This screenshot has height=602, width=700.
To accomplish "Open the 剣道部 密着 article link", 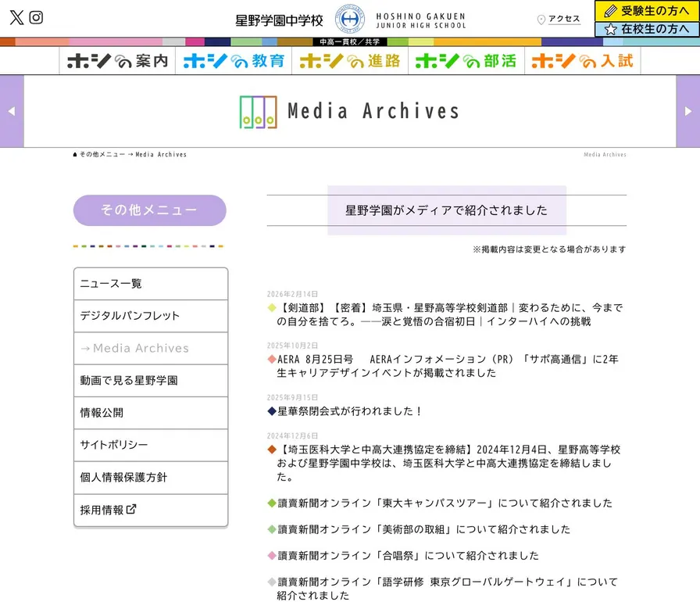I will click(449, 314).
